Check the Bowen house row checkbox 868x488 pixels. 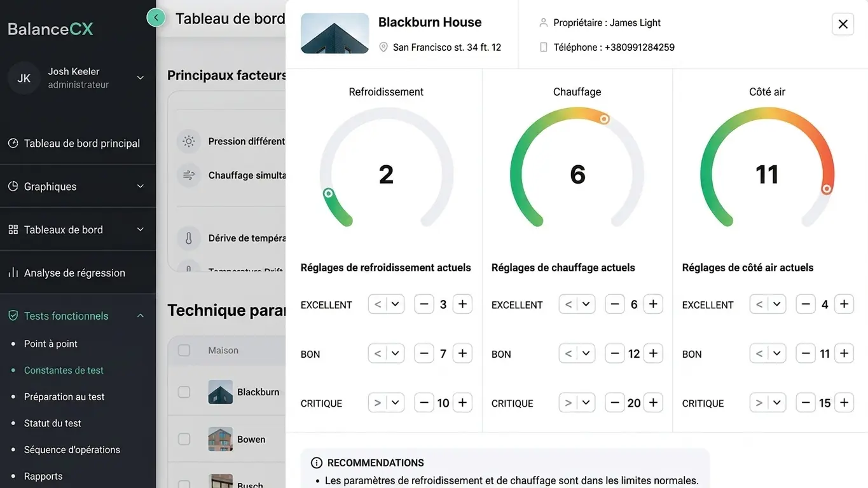pyautogui.click(x=184, y=438)
